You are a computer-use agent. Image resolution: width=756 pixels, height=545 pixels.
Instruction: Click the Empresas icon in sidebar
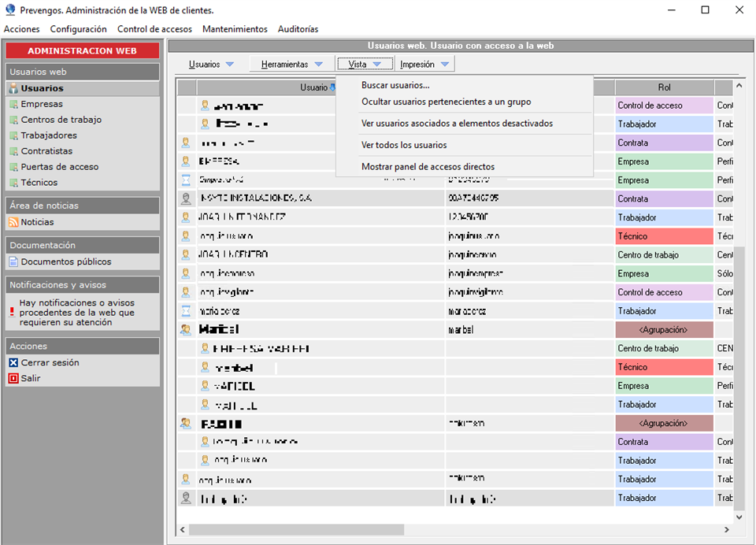coord(13,104)
